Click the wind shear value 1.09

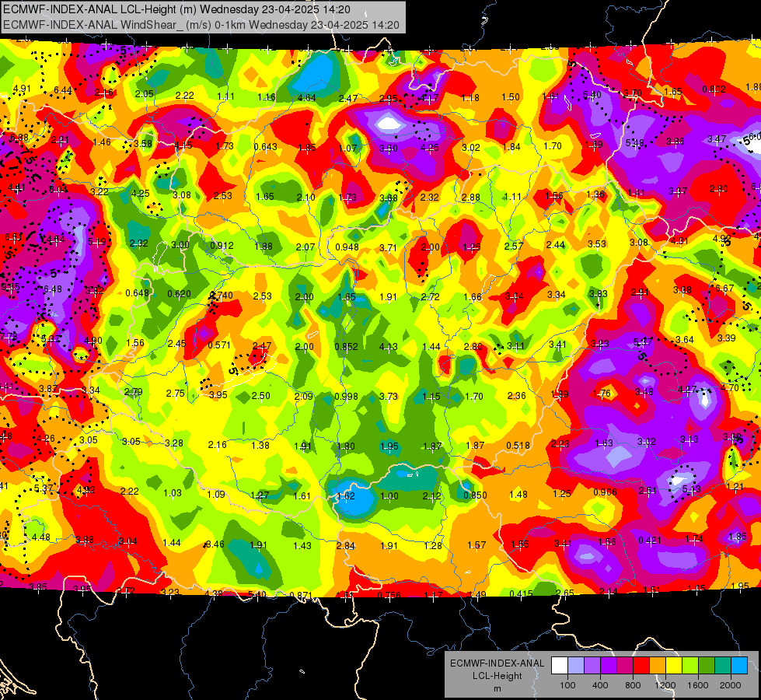point(216,494)
